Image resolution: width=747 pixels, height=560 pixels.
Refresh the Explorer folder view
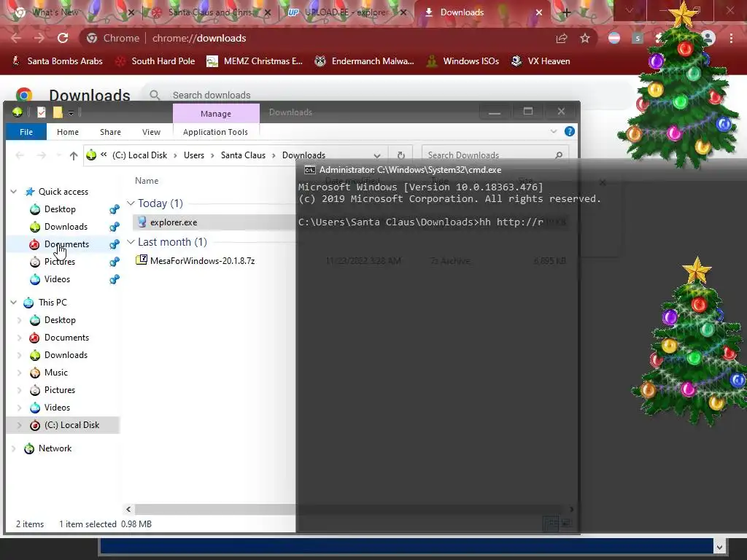tap(401, 155)
